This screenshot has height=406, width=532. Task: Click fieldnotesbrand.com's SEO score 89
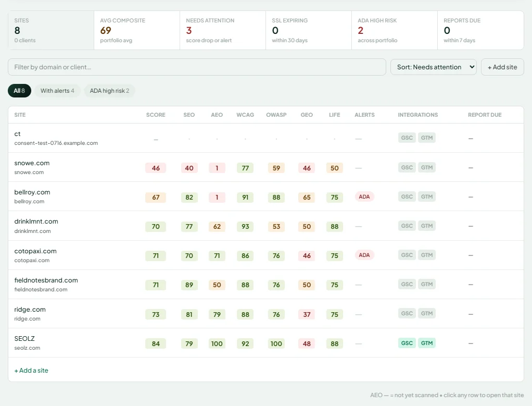189,285
